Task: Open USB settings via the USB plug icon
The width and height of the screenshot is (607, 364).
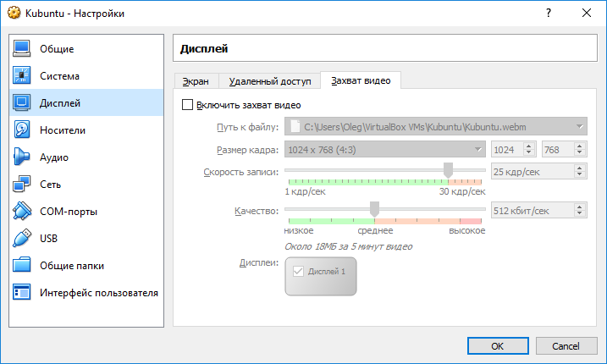Action: (x=21, y=238)
